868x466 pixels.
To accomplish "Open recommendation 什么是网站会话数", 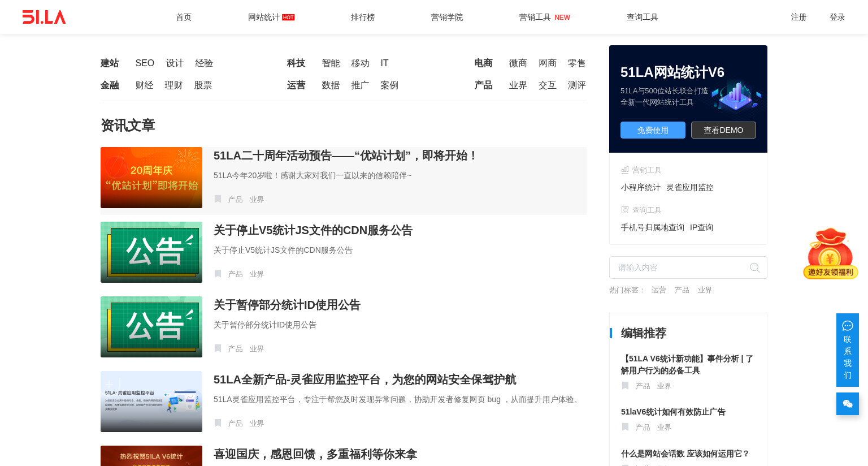I will point(685,454).
